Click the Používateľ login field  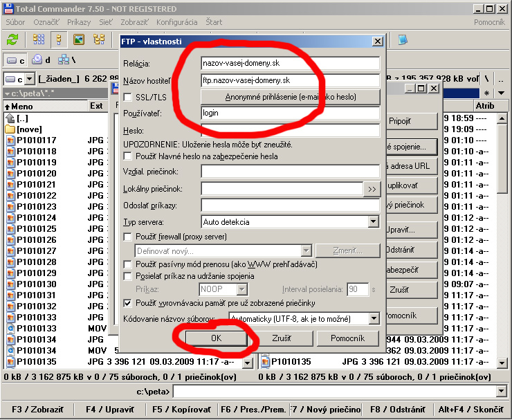pyautogui.click(x=291, y=113)
